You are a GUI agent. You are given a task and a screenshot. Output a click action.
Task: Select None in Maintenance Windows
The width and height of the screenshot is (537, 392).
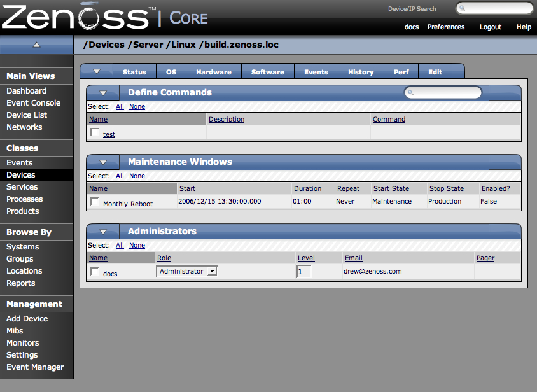[x=137, y=176]
